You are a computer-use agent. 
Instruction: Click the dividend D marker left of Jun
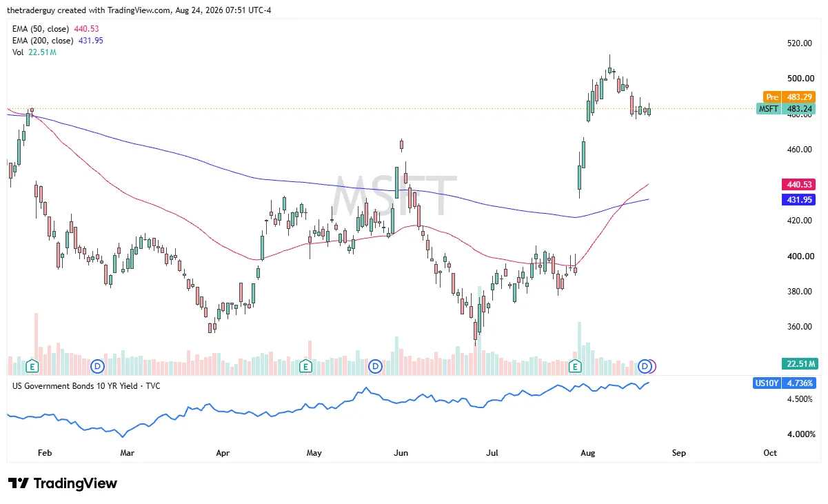[375, 366]
